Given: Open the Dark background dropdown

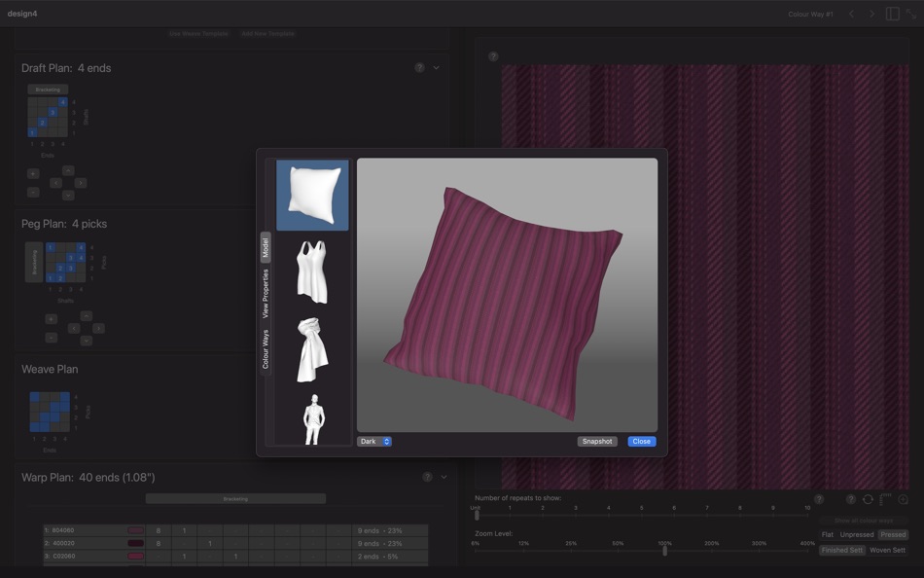Looking at the screenshot, I should 374,441.
